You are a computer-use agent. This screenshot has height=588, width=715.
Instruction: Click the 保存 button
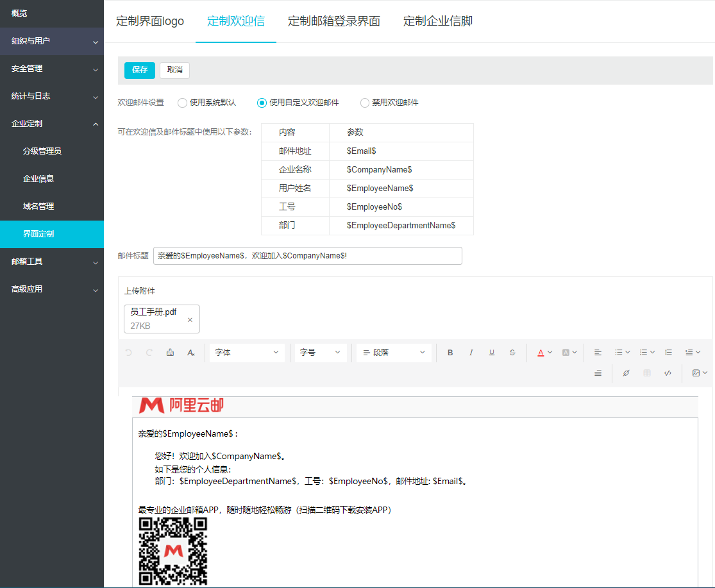click(140, 70)
